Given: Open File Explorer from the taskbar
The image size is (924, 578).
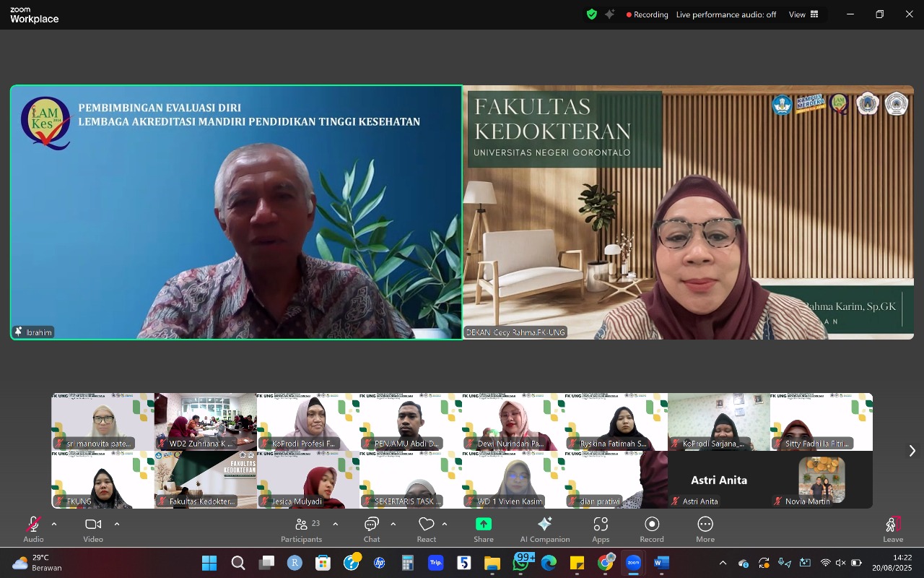Looking at the screenshot, I should click(x=492, y=563).
